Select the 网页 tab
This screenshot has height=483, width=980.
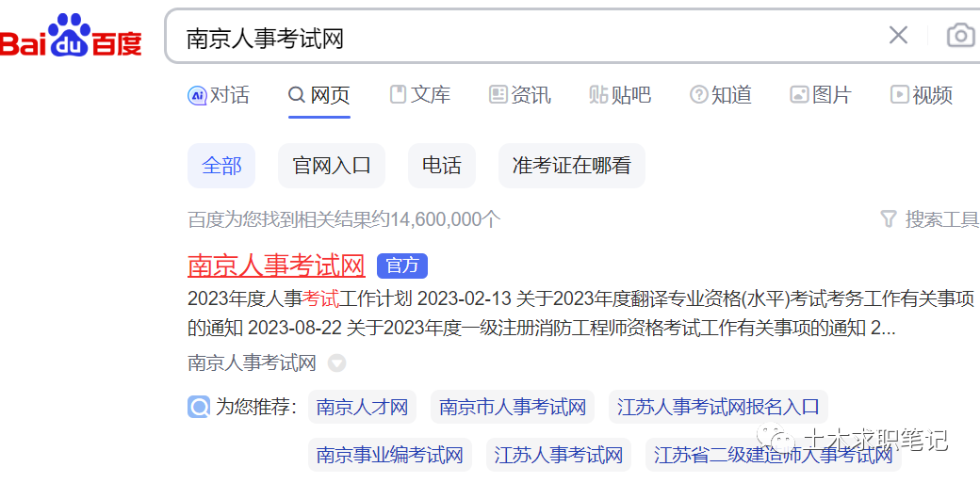pos(318,95)
